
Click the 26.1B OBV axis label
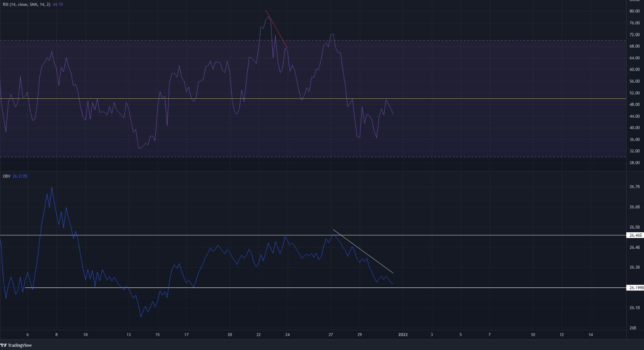[634, 308]
